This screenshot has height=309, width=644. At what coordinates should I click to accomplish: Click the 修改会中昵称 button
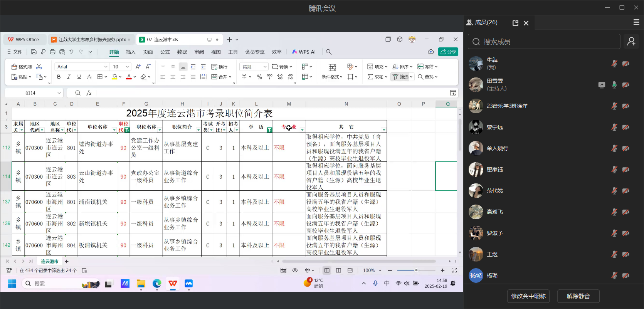(528, 296)
